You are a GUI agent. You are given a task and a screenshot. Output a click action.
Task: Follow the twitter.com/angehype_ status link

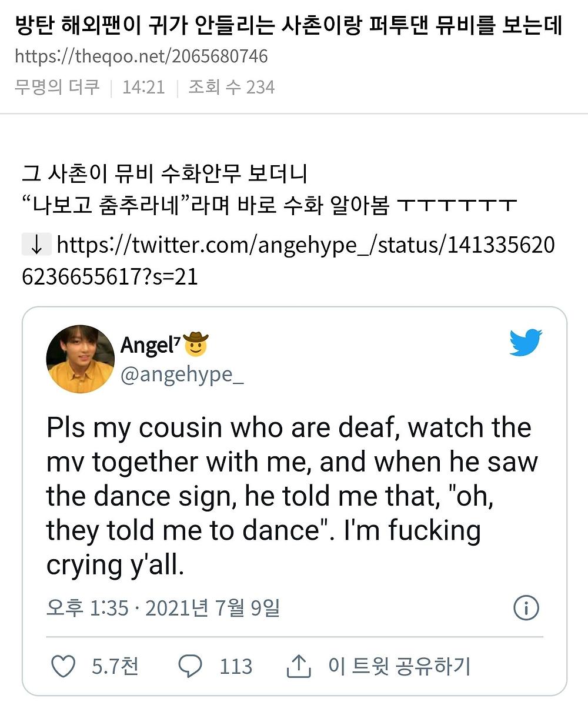pos(305,245)
